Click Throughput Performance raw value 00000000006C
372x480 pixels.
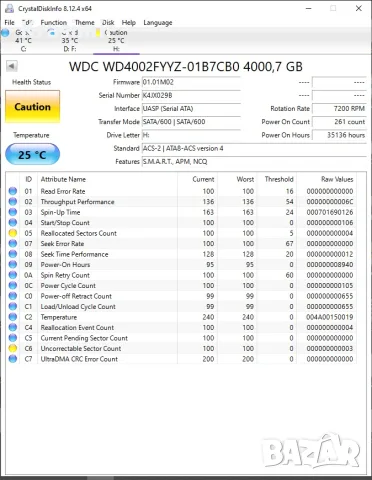coord(330,202)
